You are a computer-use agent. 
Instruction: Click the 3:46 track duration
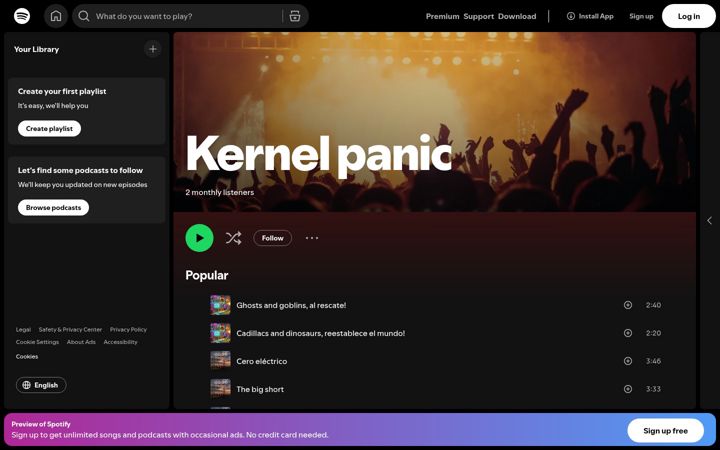(653, 361)
